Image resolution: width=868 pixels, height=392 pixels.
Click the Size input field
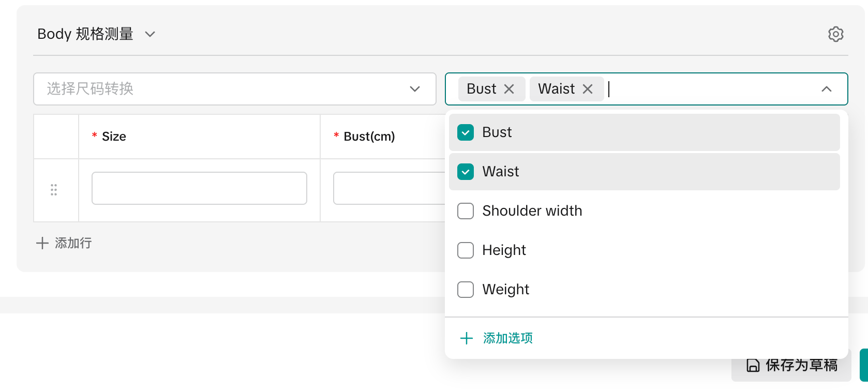[x=199, y=188]
